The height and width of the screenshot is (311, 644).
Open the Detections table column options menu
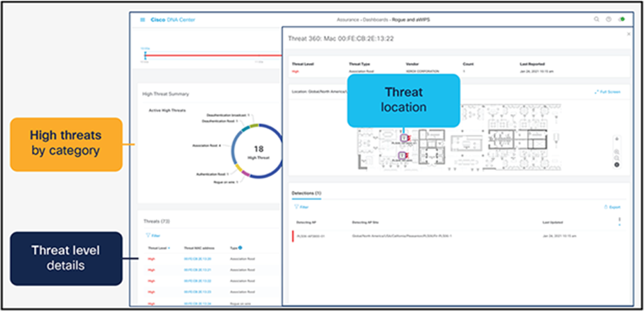619,221
